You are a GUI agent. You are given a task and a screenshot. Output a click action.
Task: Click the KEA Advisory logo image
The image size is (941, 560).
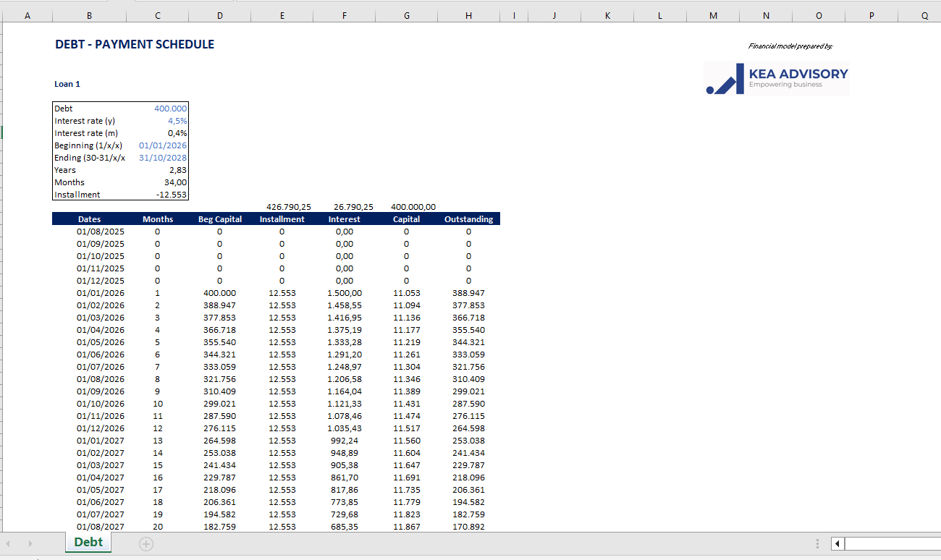point(776,78)
